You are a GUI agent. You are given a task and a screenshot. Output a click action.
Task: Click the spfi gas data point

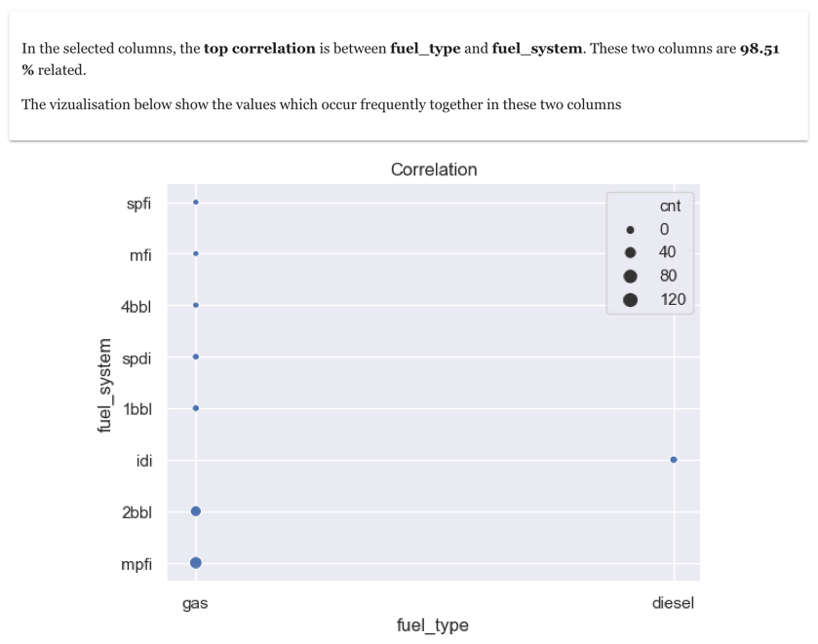pyautogui.click(x=196, y=203)
